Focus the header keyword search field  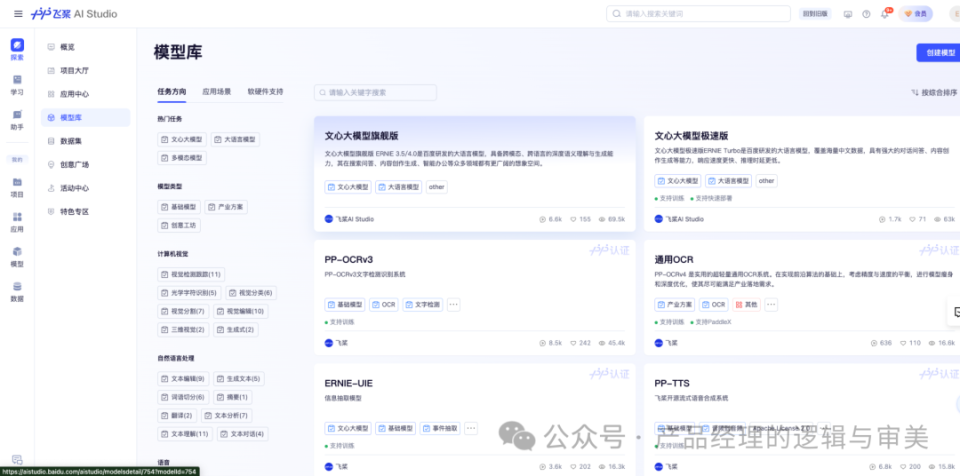[x=698, y=13]
